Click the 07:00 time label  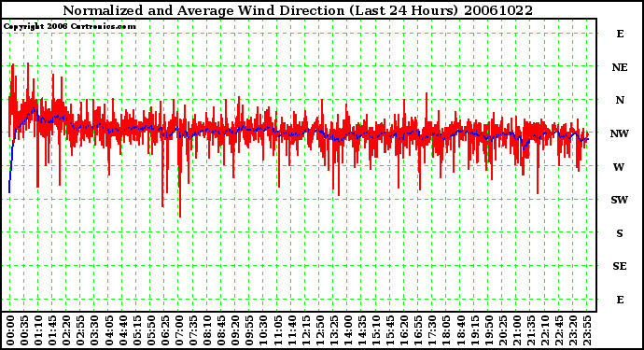point(179,330)
